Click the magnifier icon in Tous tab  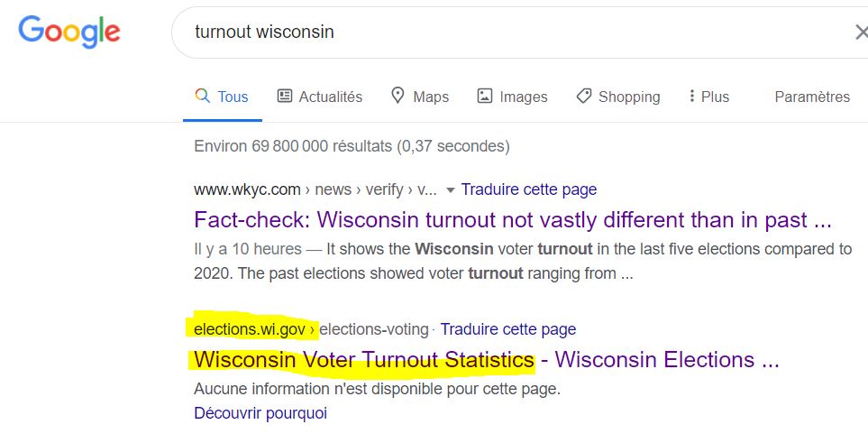pos(203,96)
